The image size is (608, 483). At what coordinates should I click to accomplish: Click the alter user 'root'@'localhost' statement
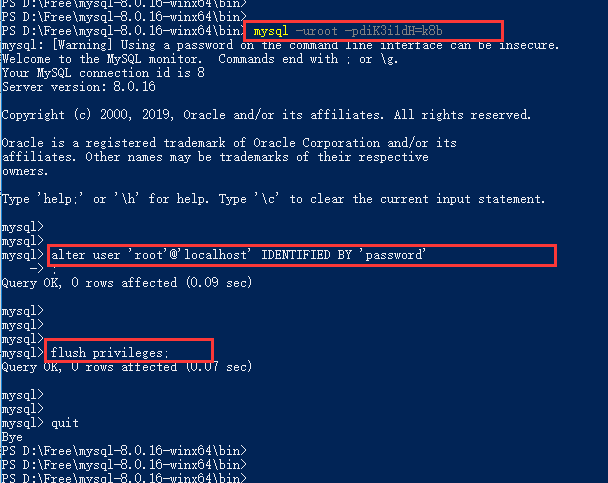[238, 255]
